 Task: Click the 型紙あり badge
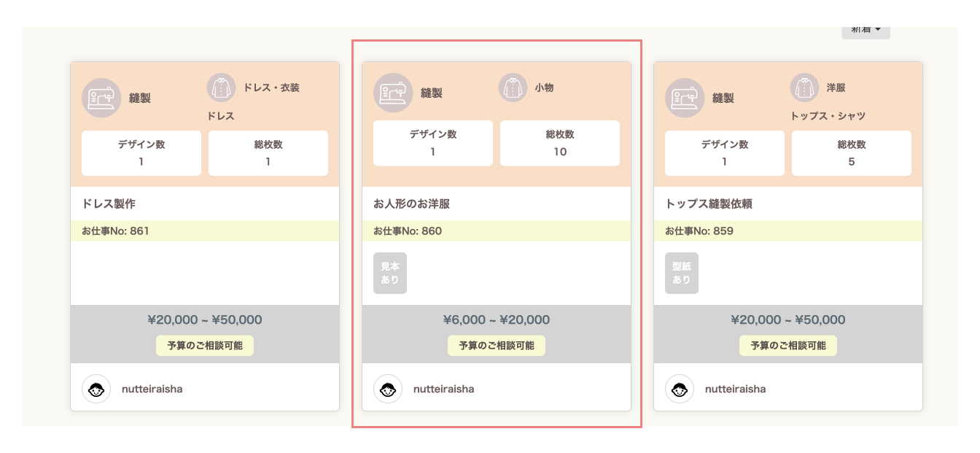(682, 273)
